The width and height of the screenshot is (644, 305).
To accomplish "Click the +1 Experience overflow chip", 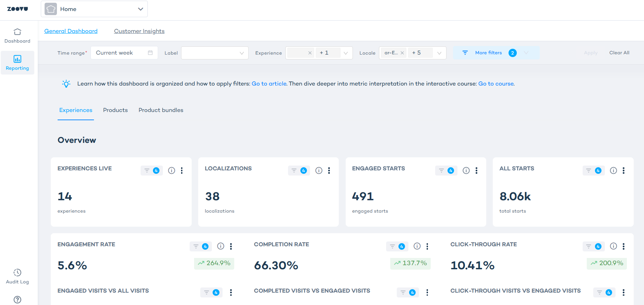I will click(328, 53).
